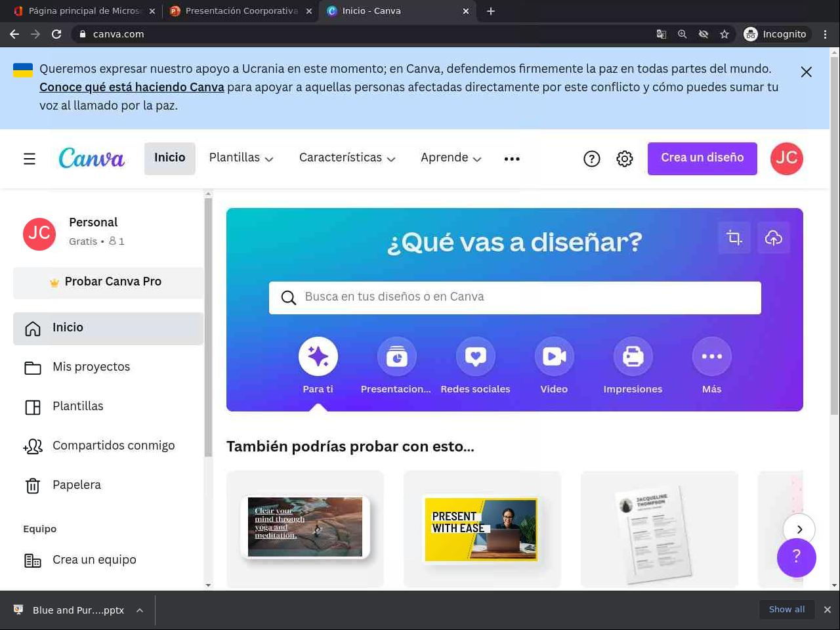Click the Crea un diseño button
840x630 pixels.
(x=702, y=159)
